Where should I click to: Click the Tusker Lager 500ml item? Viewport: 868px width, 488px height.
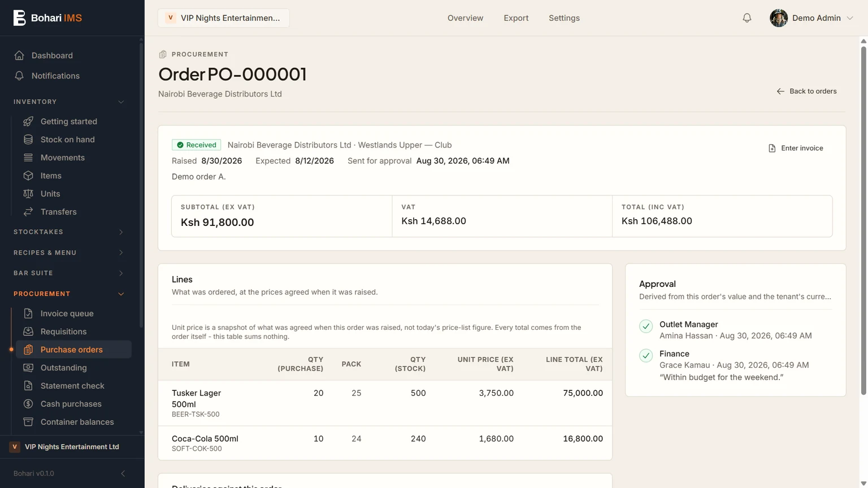click(x=196, y=398)
